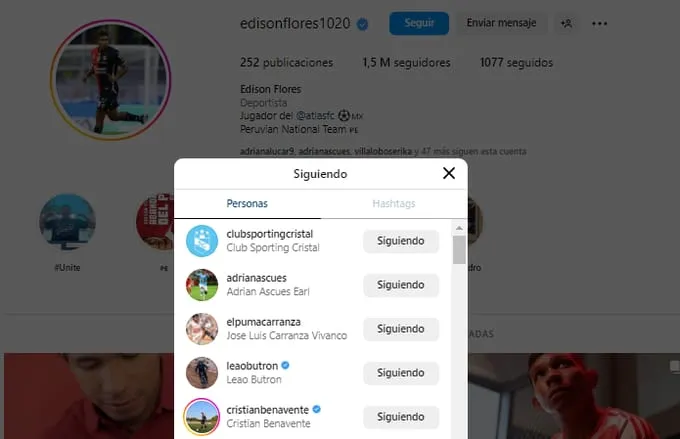Image resolution: width=680 pixels, height=439 pixels.
Task: Toggle Siguiendo for adrianascues
Action: coord(401,285)
